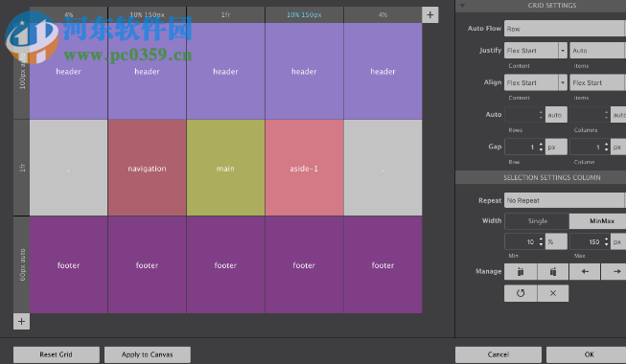Add a new grid column with plus button
The width and height of the screenshot is (626, 364).
[430, 15]
